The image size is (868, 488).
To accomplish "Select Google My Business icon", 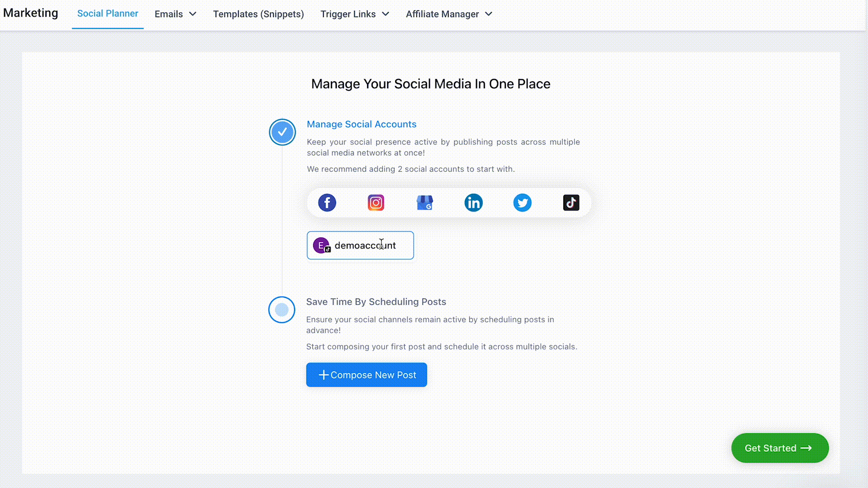I will 425,203.
